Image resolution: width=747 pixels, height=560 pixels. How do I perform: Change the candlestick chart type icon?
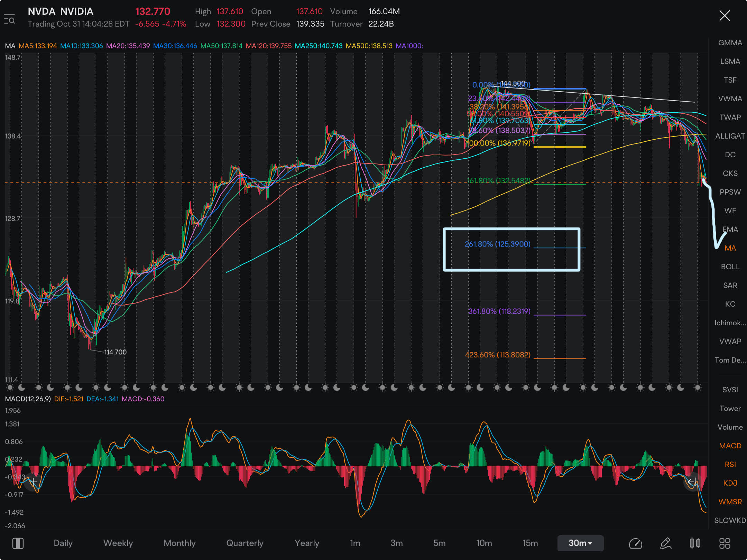695,543
